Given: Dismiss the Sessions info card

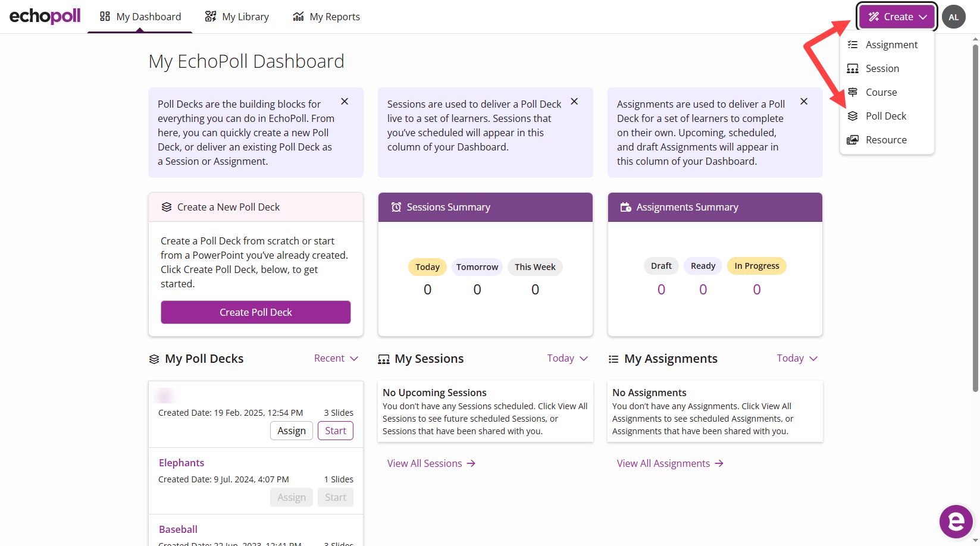Looking at the screenshot, I should 574,102.
